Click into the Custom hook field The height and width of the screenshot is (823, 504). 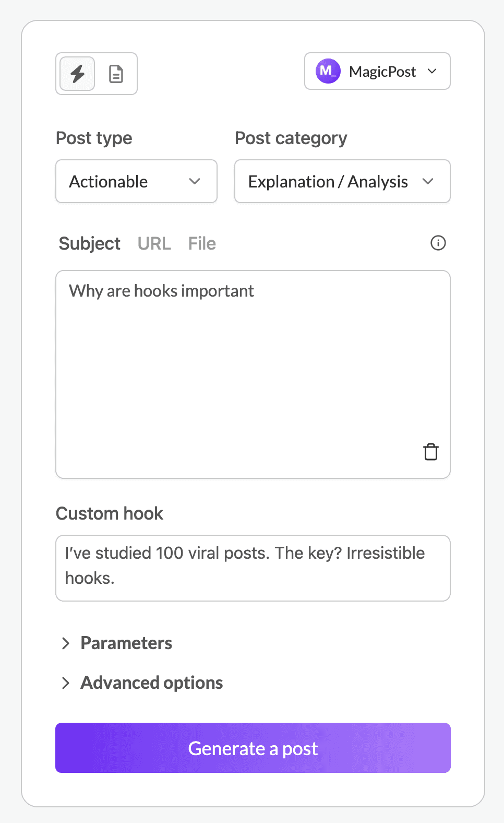[253, 568]
